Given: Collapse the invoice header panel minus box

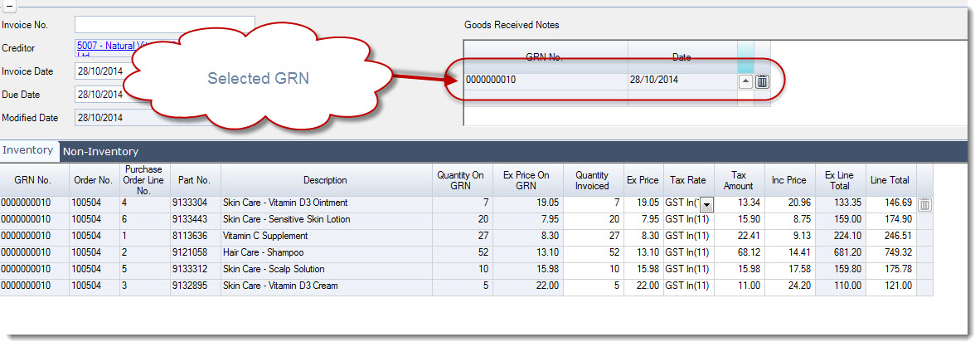Looking at the screenshot, I should coord(11,6).
